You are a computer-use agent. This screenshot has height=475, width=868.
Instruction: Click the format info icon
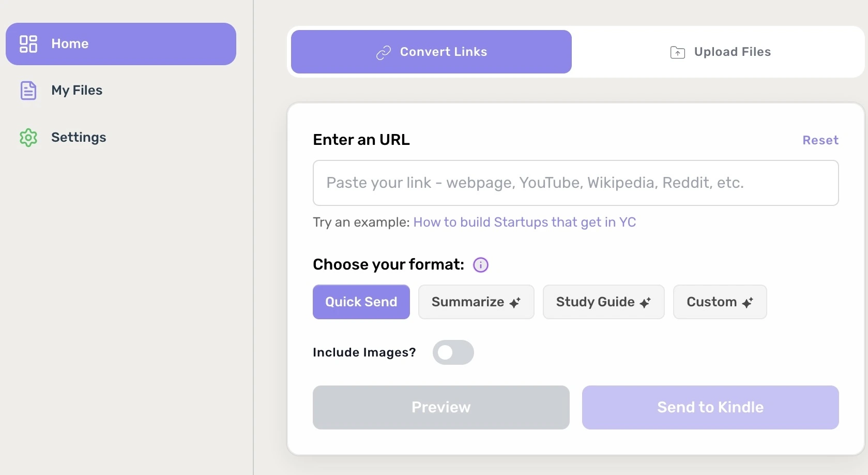point(481,265)
